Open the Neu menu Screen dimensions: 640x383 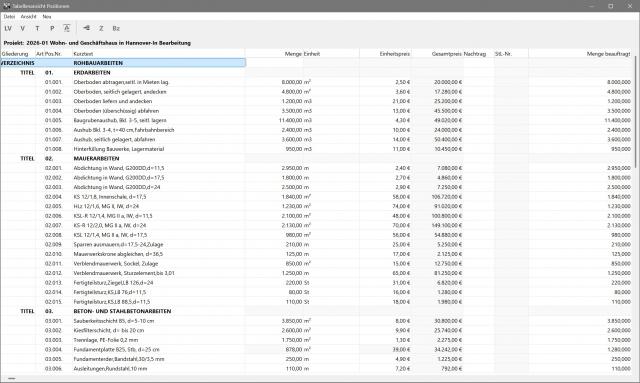[x=47, y=17]
